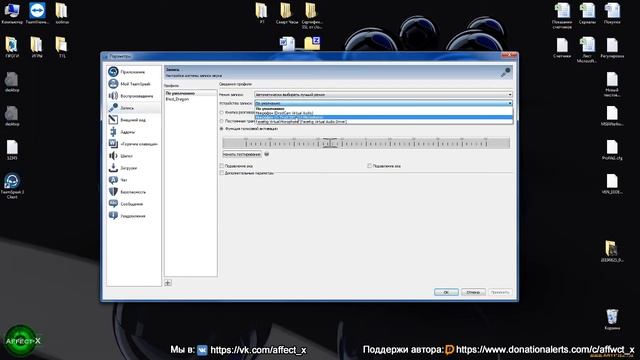Open the Приложение section in sidebar

pos(133,72)
